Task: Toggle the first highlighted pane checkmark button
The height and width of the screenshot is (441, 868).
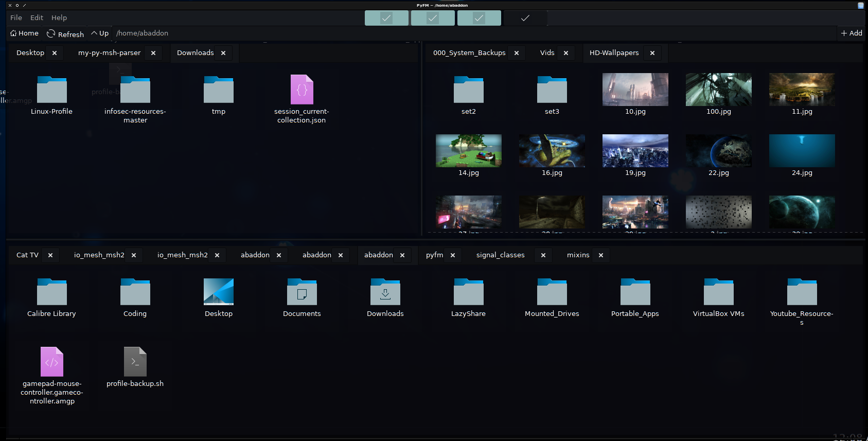Action: tap(386, 18)
